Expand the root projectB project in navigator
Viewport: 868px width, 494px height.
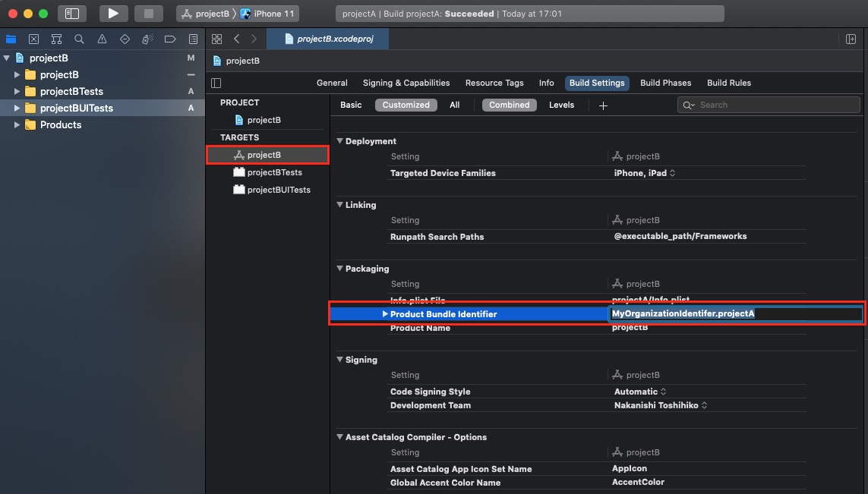pos(7,58)
